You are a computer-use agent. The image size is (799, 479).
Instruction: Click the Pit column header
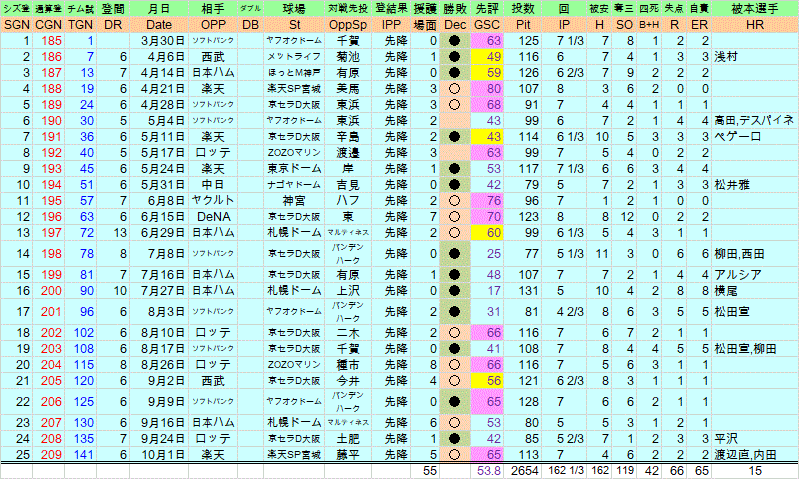point(523,25)
